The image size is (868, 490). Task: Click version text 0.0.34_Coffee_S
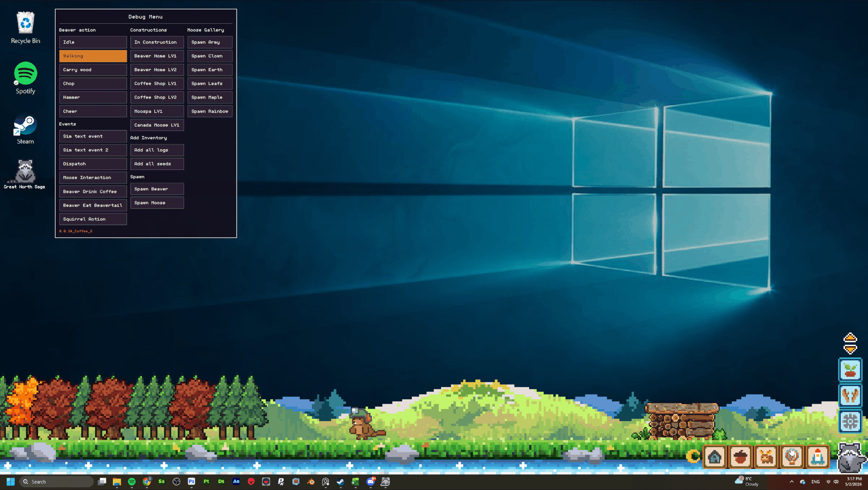pos(76,231)
